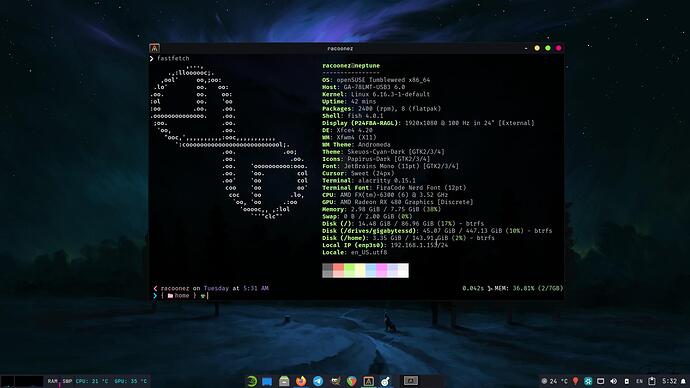Select the terminal window thumbnail in taskbar
The height and width of the screenshot is (388, 690).
[411, 381]
